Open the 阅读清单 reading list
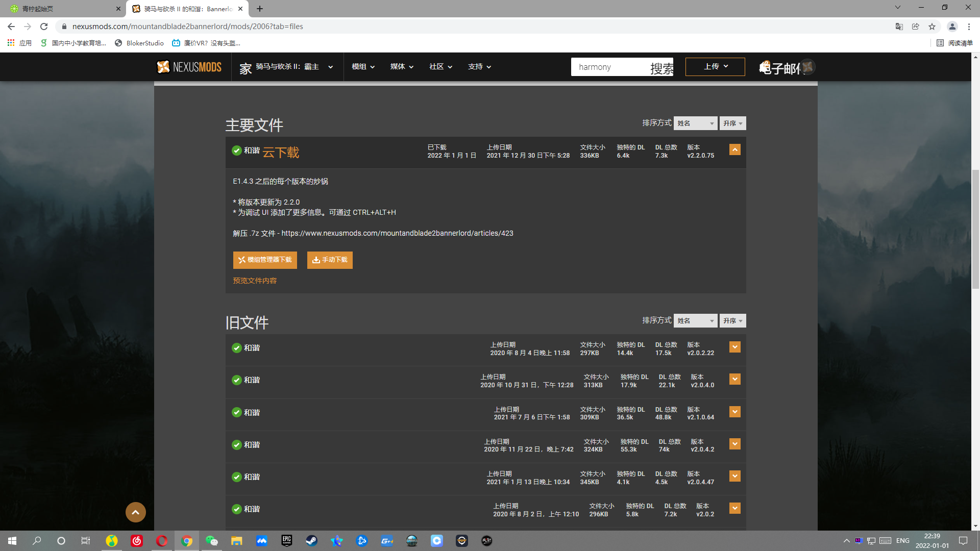 pos(954,43)
